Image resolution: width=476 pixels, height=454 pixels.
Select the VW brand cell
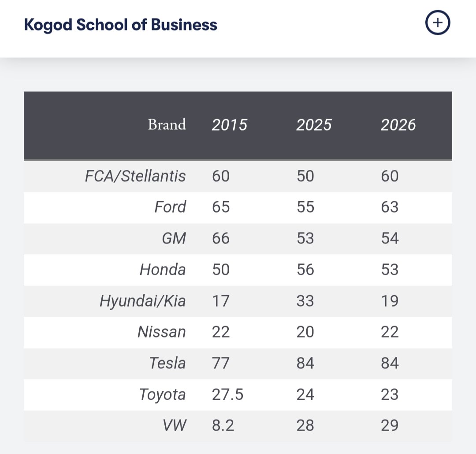[x=175, y=425]
